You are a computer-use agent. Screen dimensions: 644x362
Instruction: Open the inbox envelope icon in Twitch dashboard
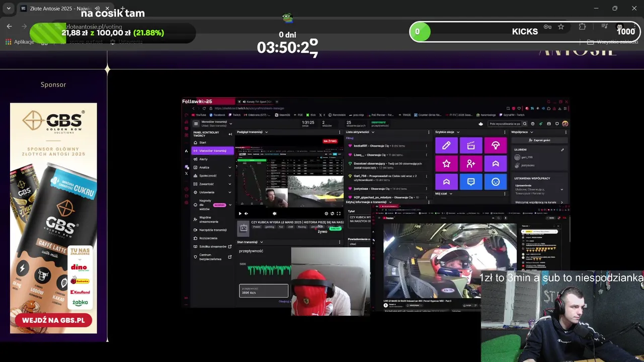(549, 124)
